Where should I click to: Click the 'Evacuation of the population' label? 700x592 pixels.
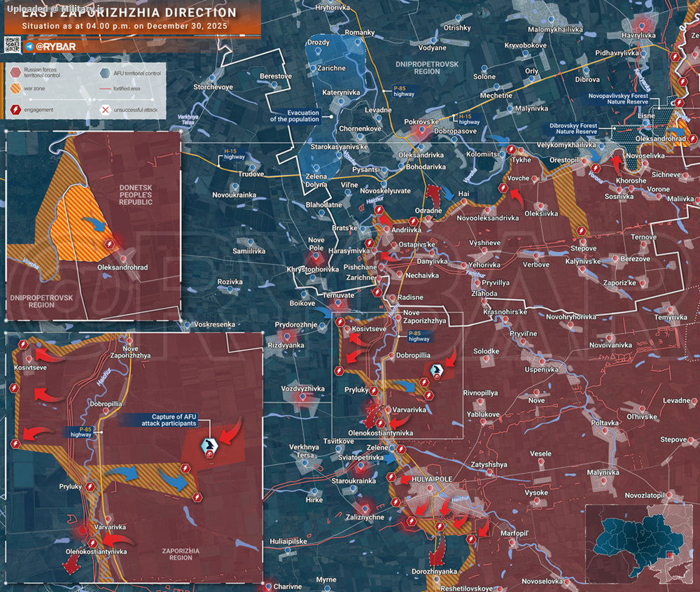click(x=295, y=115)
